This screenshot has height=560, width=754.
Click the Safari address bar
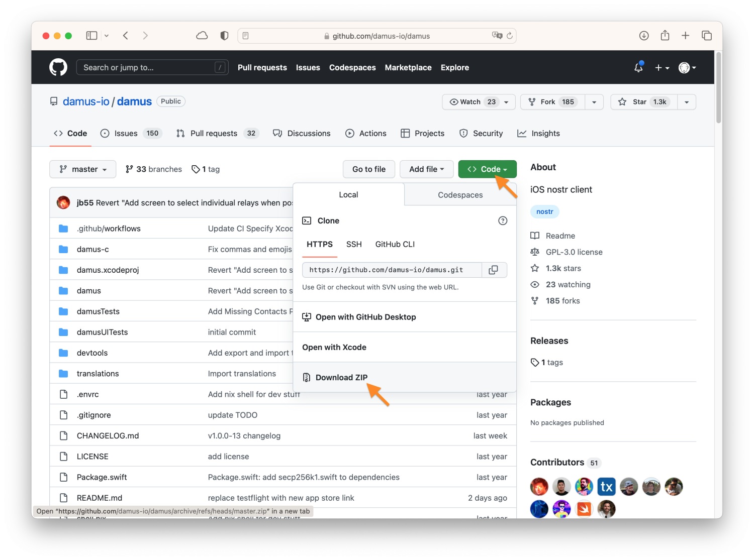(x=377, y=36)
